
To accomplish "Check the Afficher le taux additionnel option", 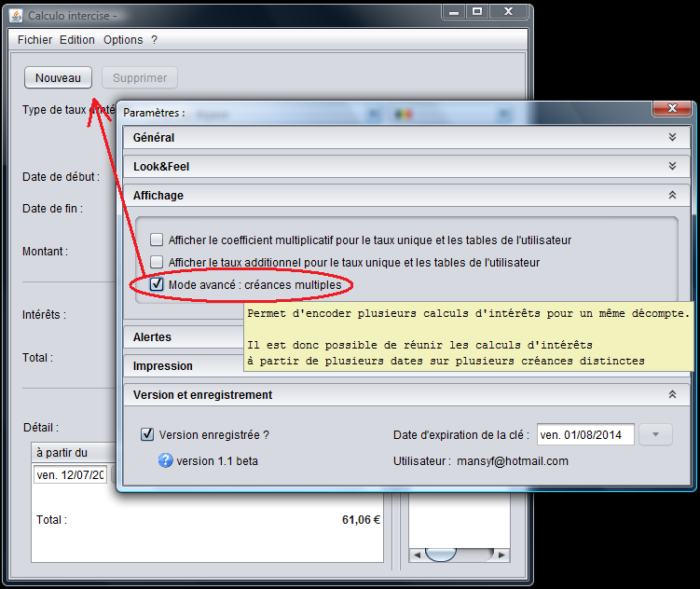I will point(157,262).
